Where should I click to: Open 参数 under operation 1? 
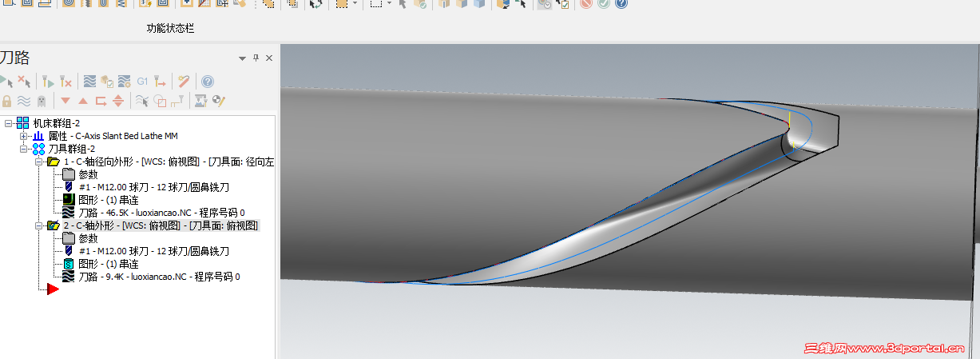point(88,175)
